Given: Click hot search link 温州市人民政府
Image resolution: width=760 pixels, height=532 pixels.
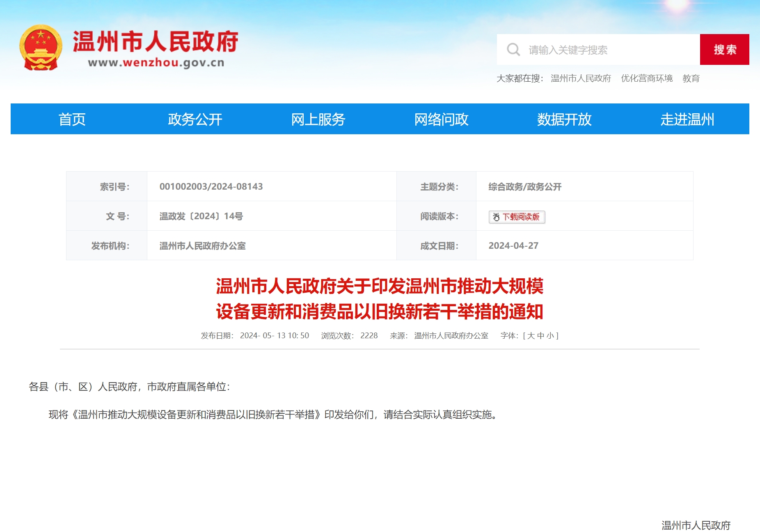Looking at the screenshot, I should pyautogui.click(x=581, y=78).
